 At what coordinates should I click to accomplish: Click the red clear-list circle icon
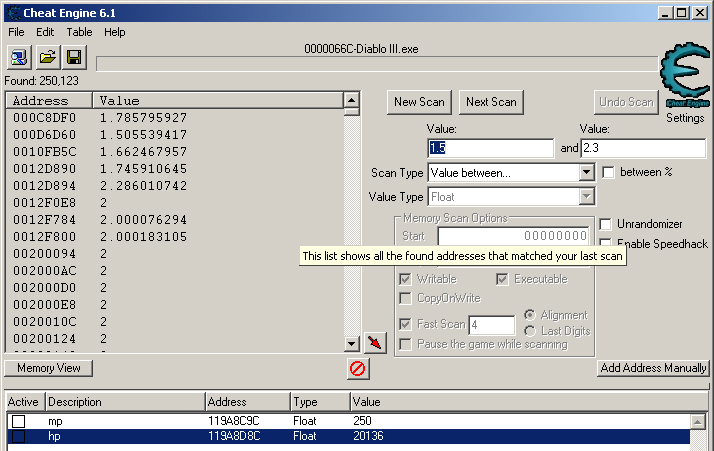357,369
